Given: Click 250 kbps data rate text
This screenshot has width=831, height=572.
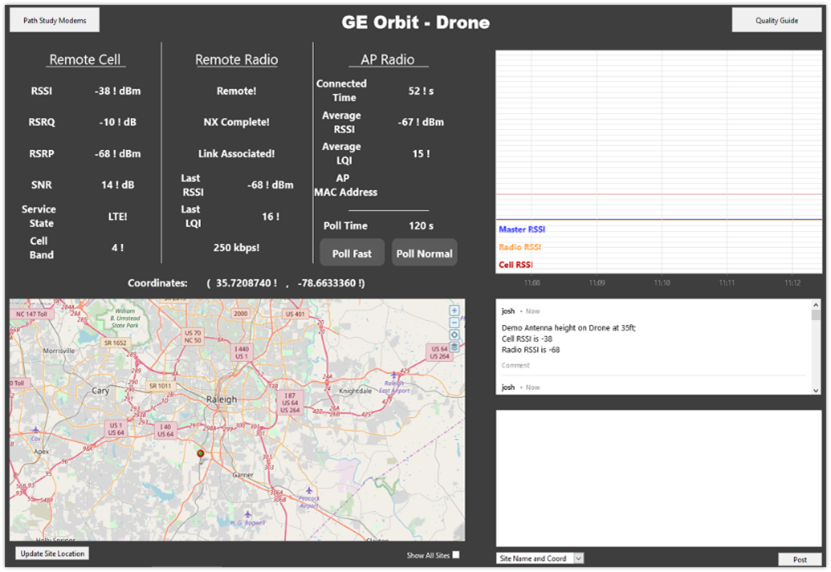Looking at the screenshot, I should pyautogui.click(x=236, y=248).
